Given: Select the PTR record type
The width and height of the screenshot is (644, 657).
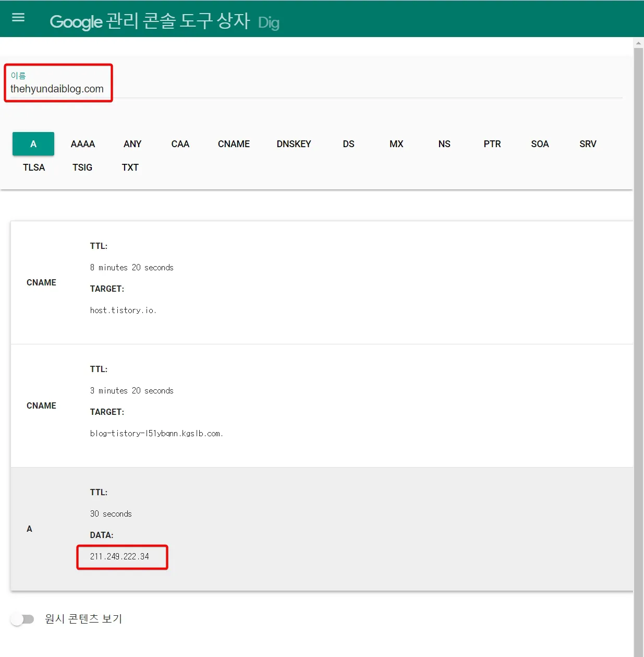Looking at the screenshot, I should tap(492, 144).
